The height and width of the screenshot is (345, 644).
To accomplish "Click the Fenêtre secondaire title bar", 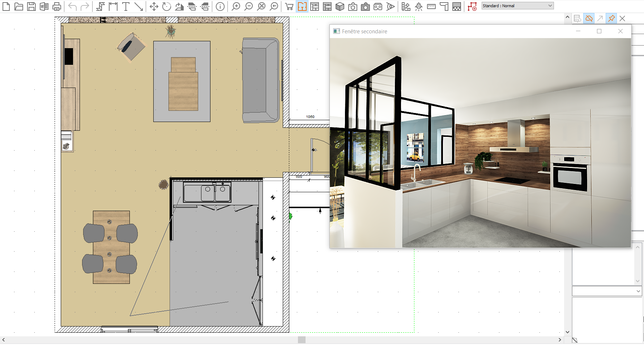I will pos(452,31).
